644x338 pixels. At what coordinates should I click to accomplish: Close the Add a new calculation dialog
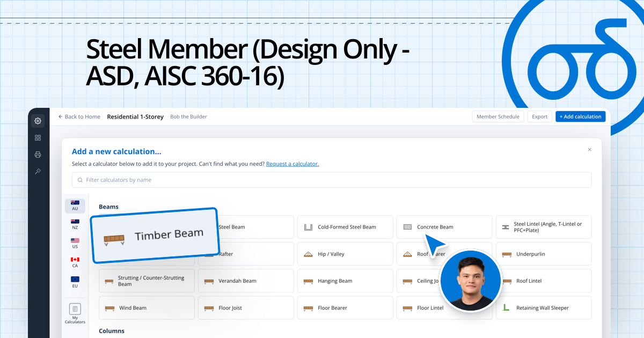coord(589,150)
